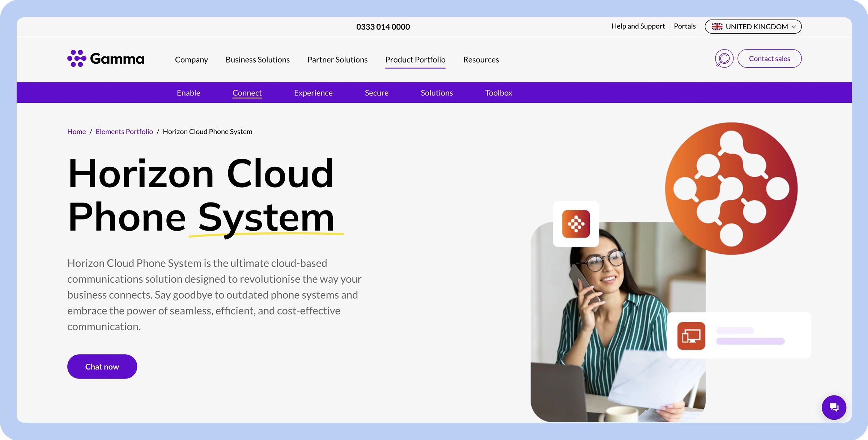
Task: Open the Company navigation menu
Action: pos(191,60)
